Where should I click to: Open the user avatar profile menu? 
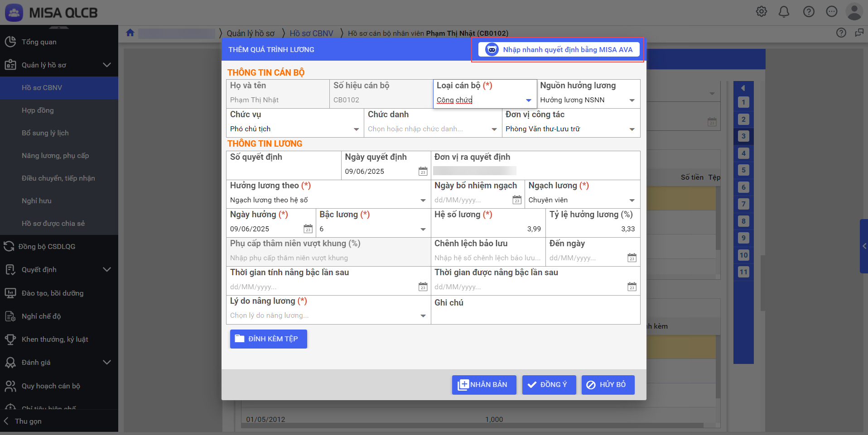(854, 12)
